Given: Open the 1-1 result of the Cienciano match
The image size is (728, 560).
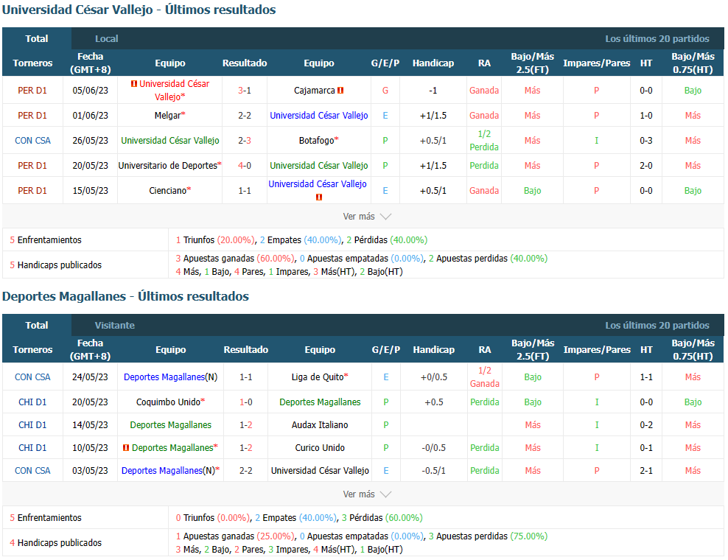Looking at the screenshot, I should (245, 191).
